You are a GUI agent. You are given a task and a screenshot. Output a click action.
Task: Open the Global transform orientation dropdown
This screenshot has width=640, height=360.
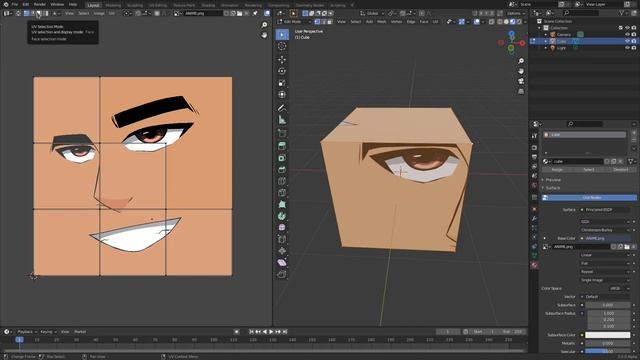coord(372,13)
